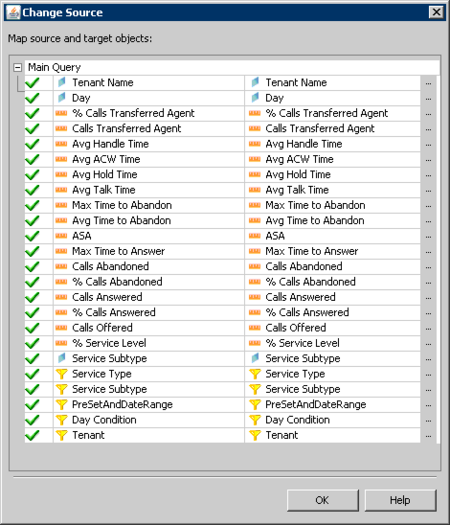
Task: Click the green checkmark for Calls Offered row
Action: (x=32, y=328)
